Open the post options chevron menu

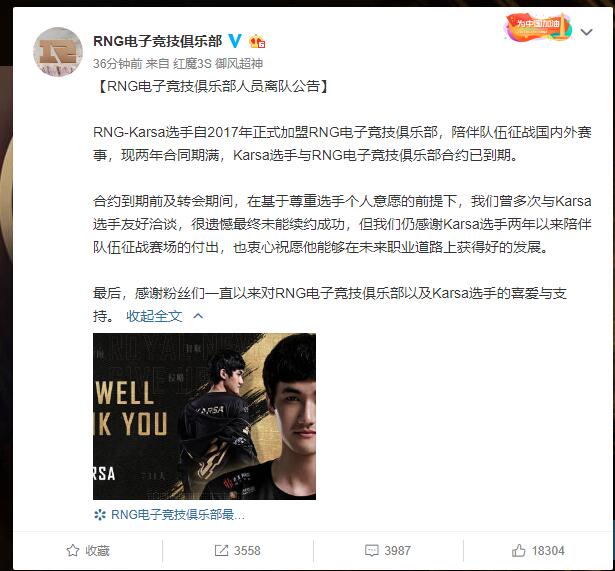(586, 32)
